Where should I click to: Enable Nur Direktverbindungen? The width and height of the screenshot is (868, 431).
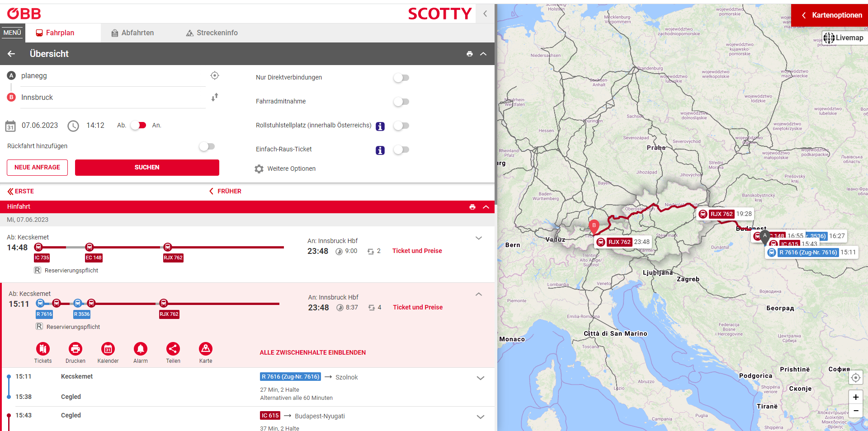[x=401, y=78]
